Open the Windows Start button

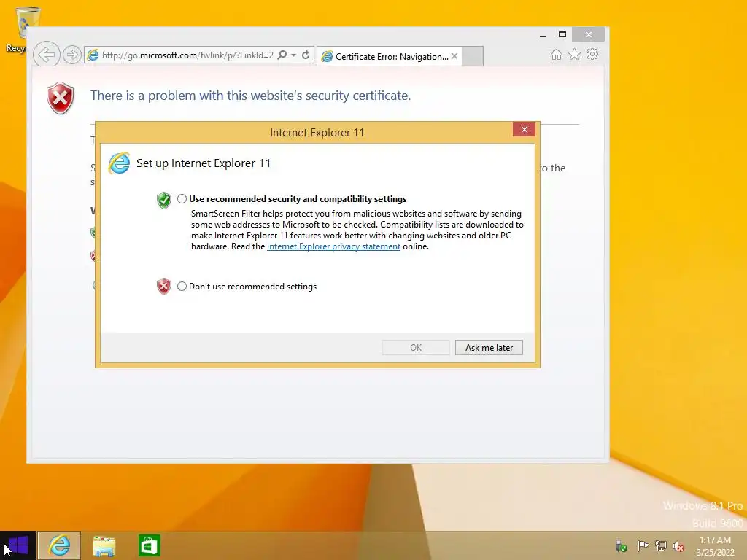(x=18, y=545)
